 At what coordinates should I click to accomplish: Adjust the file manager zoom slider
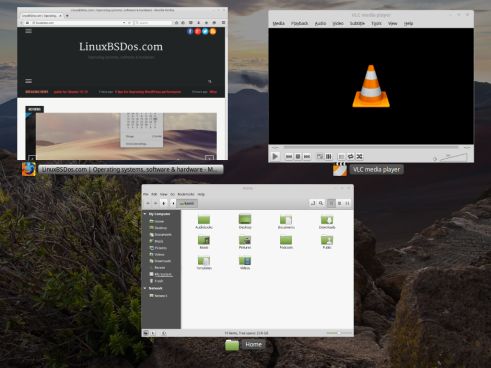[x=339, y=333]
